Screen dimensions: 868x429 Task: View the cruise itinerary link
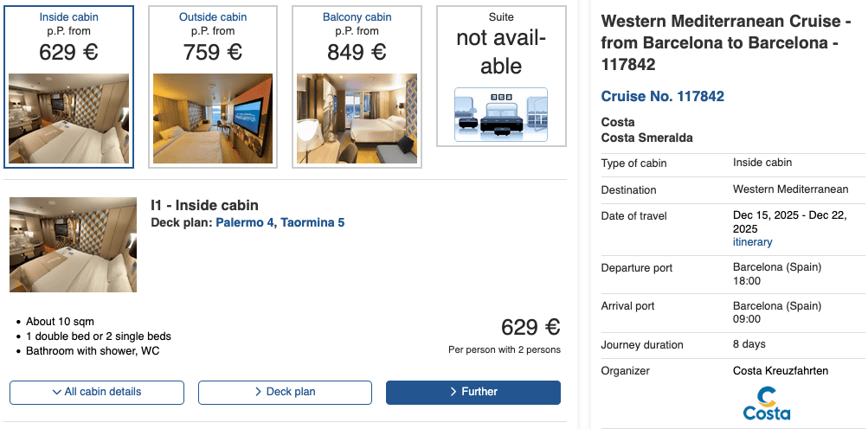pos(752,242)
